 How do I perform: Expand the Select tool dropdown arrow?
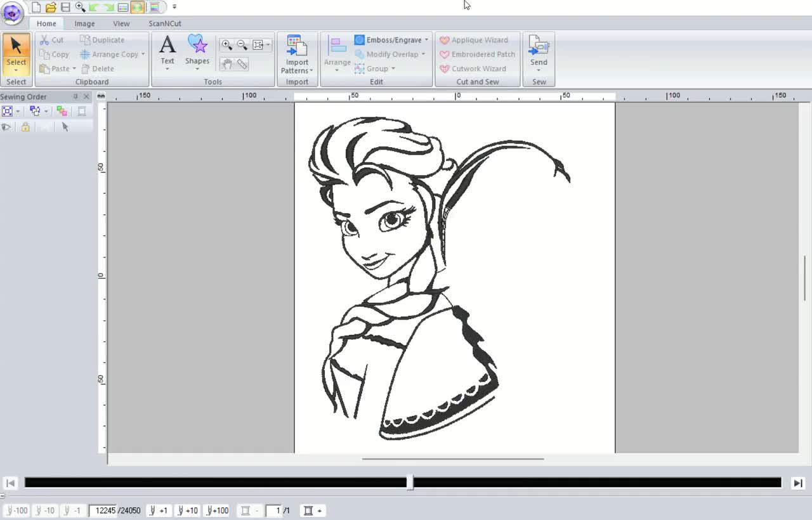[16, 70]
